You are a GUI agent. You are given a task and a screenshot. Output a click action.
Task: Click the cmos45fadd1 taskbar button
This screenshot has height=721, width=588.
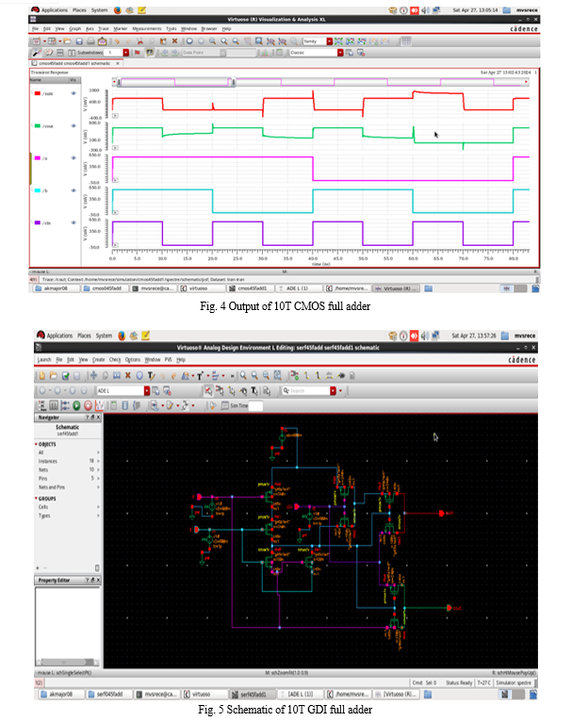pos(250,288)
